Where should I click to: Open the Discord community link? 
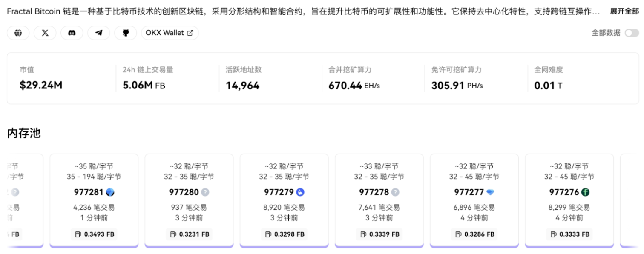click(72, 33)
